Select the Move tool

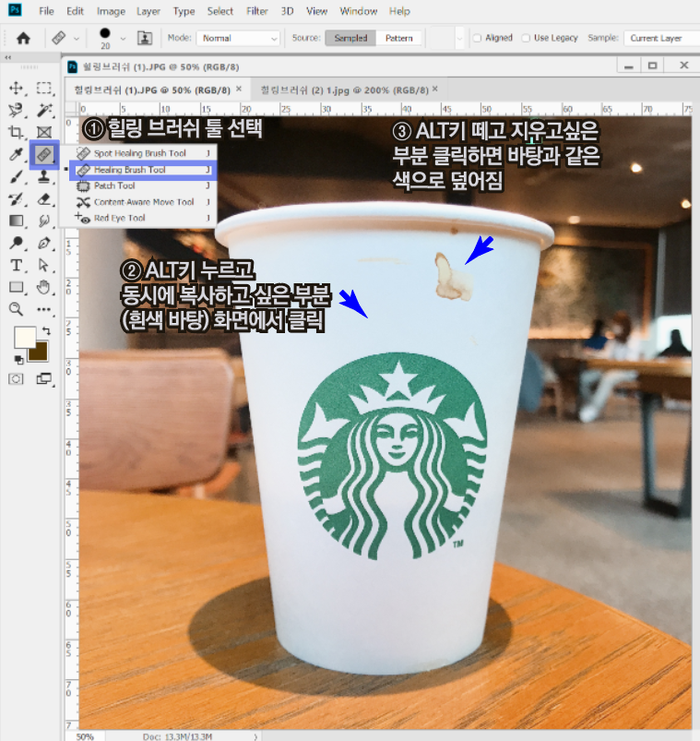pyautogui.click(x=16, y=88)
